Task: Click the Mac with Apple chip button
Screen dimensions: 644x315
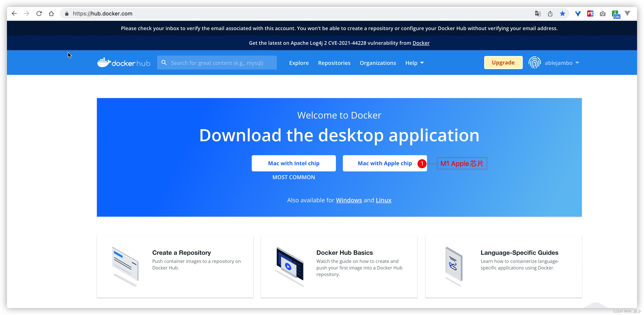Action: 385,163
